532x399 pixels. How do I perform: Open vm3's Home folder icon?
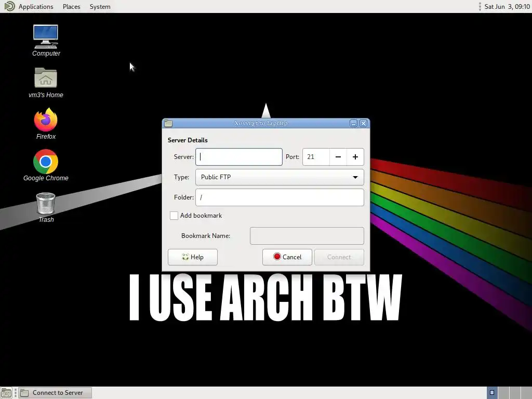point(46,83)
